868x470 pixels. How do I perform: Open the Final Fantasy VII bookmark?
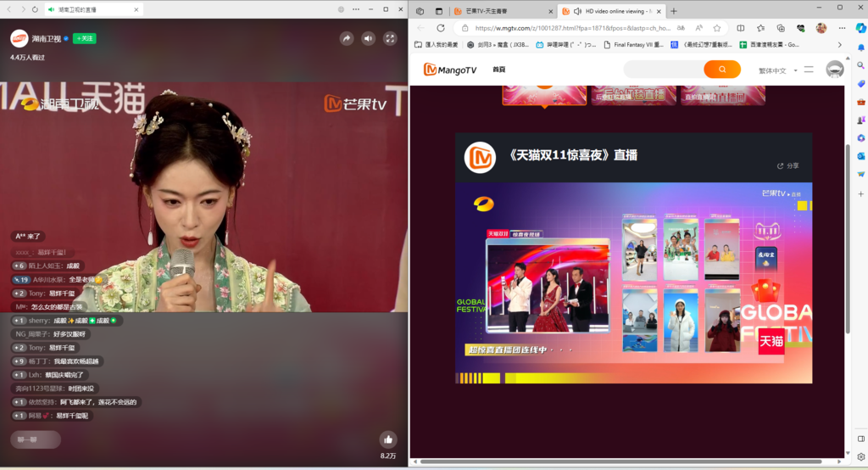pyautogui.click(x=633, y=44)
